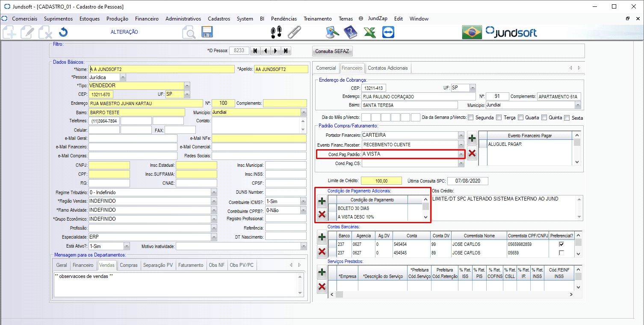The height and width of the screenshot is (325, 644).
Task: Open the Cadastros menu
Action: tap(219, 19)
